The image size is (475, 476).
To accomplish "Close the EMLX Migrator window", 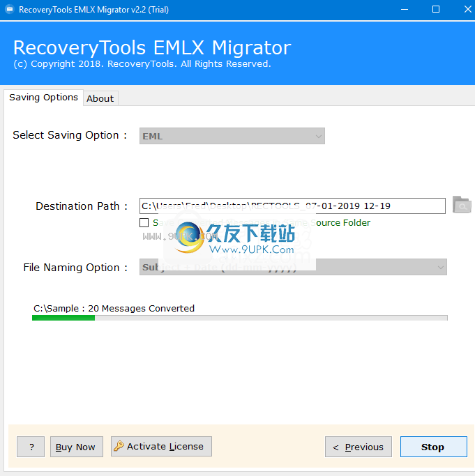I will click(x=468, y=10).
